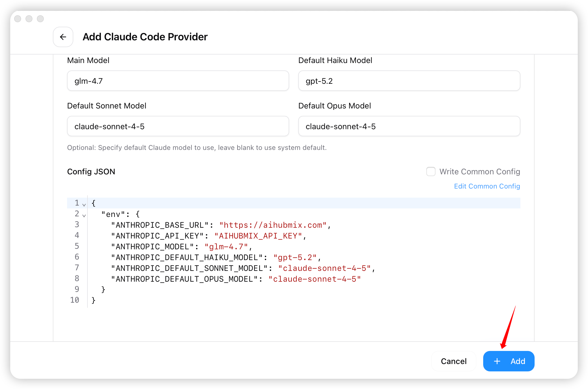Click the Default Opus Model field
The image size is (588, 389).
click(x=409, y=126)
